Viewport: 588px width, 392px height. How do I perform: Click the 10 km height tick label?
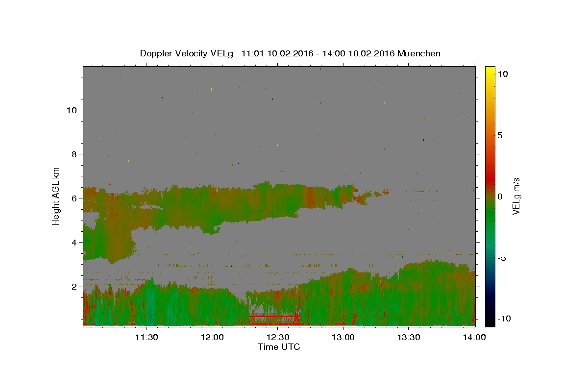[72, 110]
